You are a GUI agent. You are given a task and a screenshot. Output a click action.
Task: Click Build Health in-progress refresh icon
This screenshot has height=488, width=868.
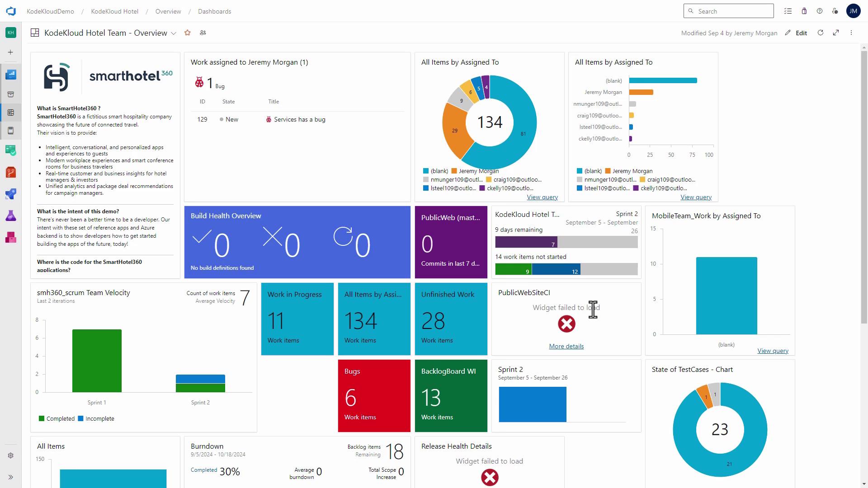coord(343,236)
